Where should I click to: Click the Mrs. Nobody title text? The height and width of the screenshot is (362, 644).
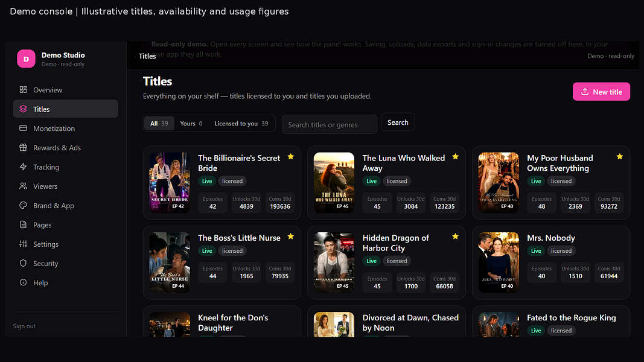click(x=551, y=238)
